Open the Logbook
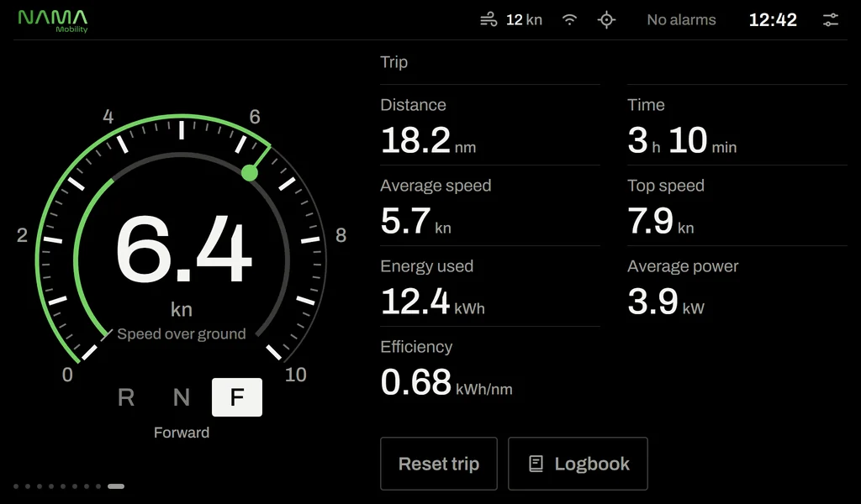This screenshot has height=504, width=861. click(578, 464)
